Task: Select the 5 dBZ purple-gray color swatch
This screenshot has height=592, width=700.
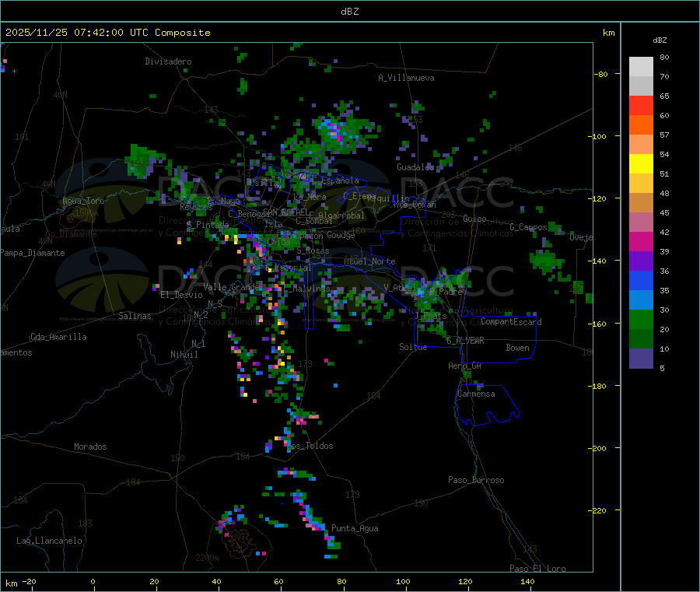Action: tap(641, 359)
